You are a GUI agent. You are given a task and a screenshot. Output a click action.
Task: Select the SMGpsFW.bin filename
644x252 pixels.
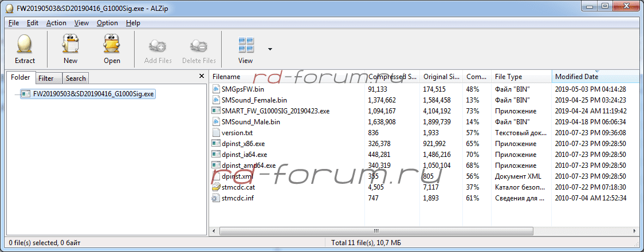point(243,89)
